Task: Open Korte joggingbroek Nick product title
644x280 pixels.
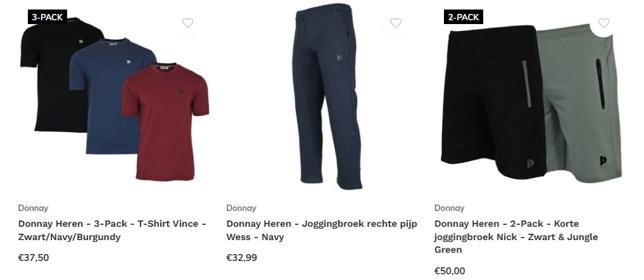Action: (x=516, y=237)
